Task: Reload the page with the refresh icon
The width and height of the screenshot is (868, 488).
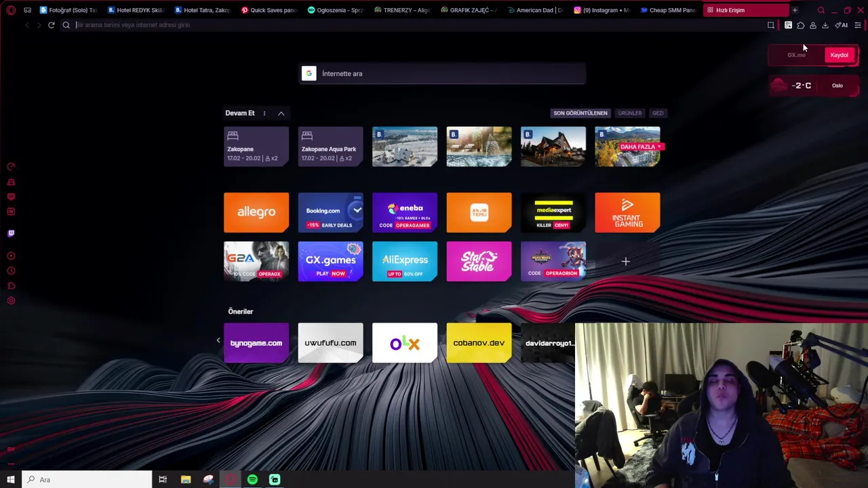Action: (51, 25)
